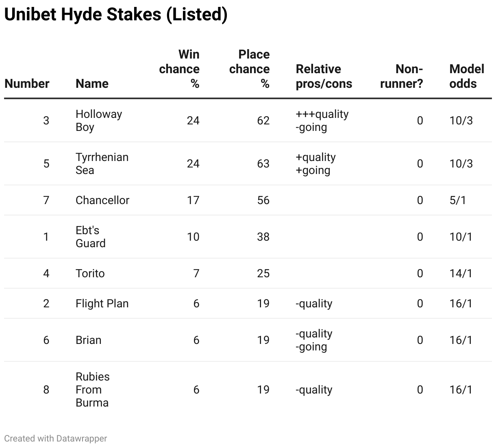Image resolution: width=496 pixels, height=448 pixels.
Task: Click the Flight Plan name cell
Action: click(102, 303)
